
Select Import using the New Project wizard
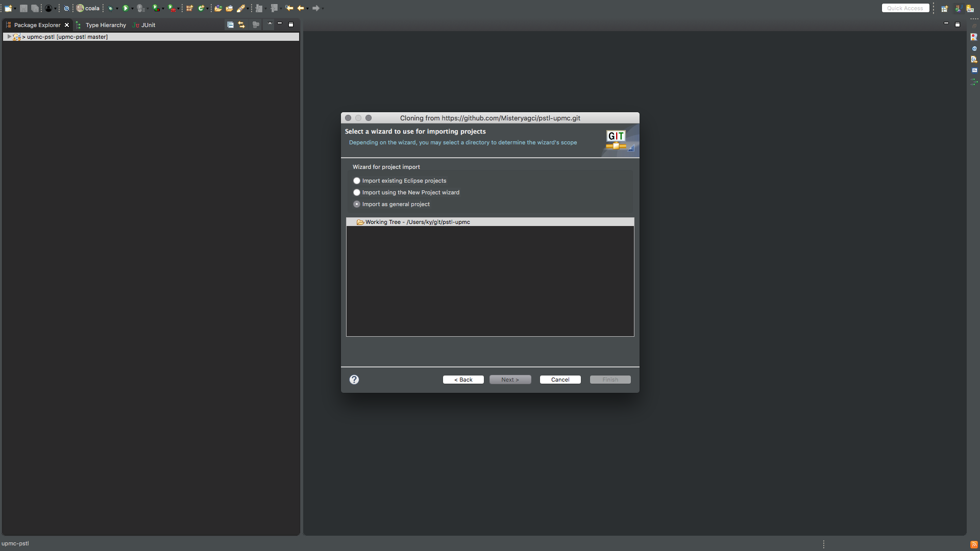click(357, 192)
